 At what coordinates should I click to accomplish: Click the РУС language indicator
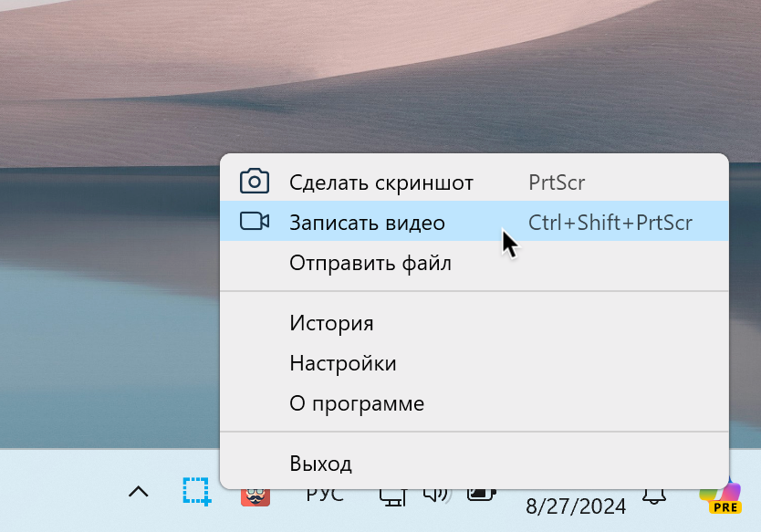(x=324, y=492)
